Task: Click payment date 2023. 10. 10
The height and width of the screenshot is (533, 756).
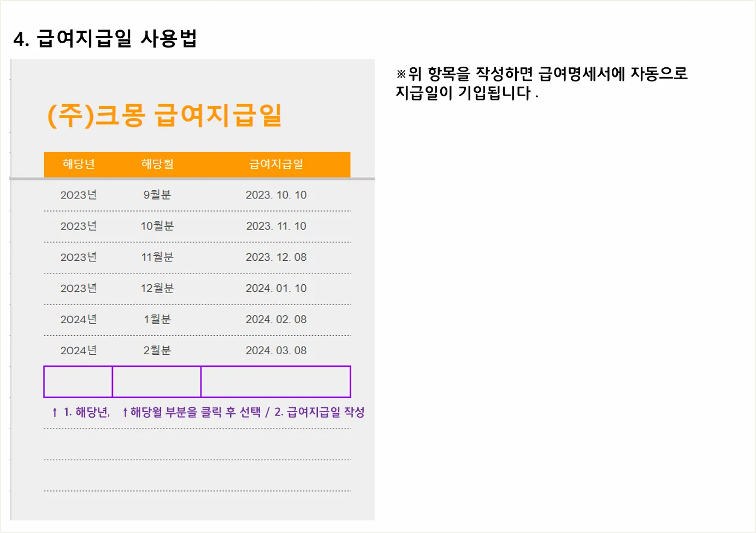Action: point(276,195)
